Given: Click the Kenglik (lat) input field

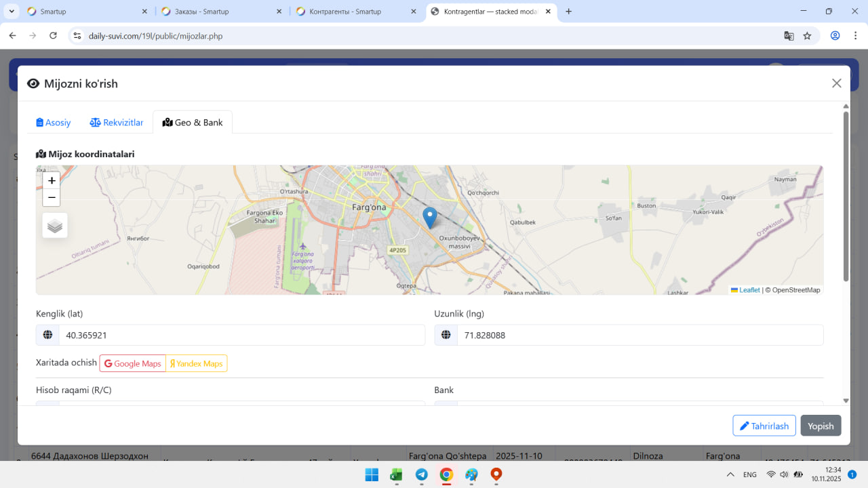Looking at the screenshot, I should 241,335.
